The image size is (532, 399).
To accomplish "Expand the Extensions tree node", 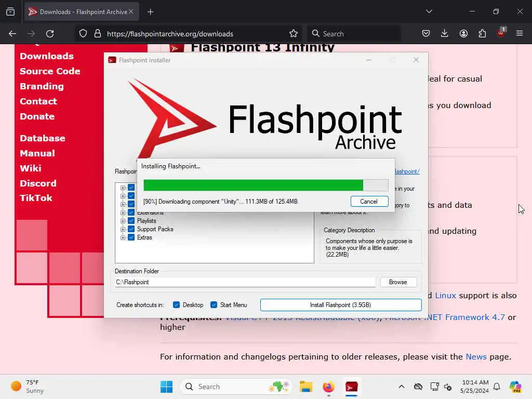I will (x=123, y=212).
